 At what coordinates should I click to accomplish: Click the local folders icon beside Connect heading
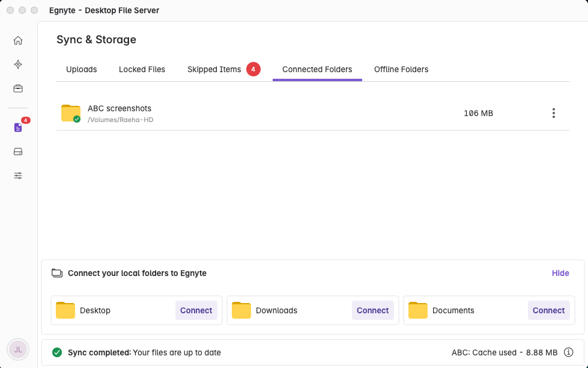[x=57, y=273]
